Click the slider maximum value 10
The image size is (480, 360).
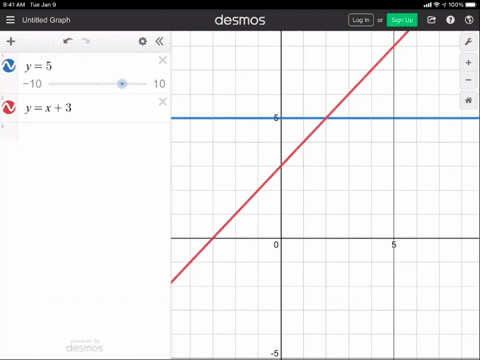(x=159, y=84)
